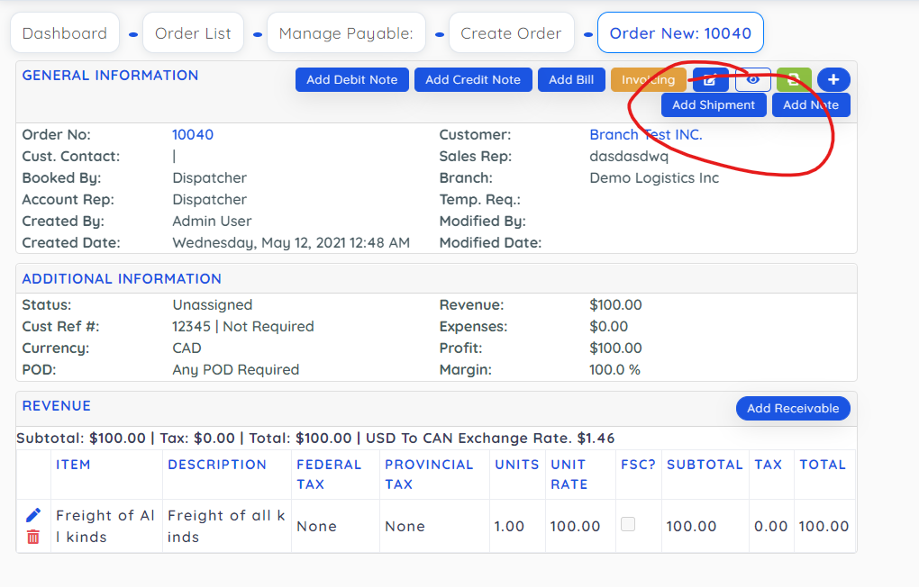Switch to the Order List tab
Screen dimensions: 919x588
pos(193,33)
